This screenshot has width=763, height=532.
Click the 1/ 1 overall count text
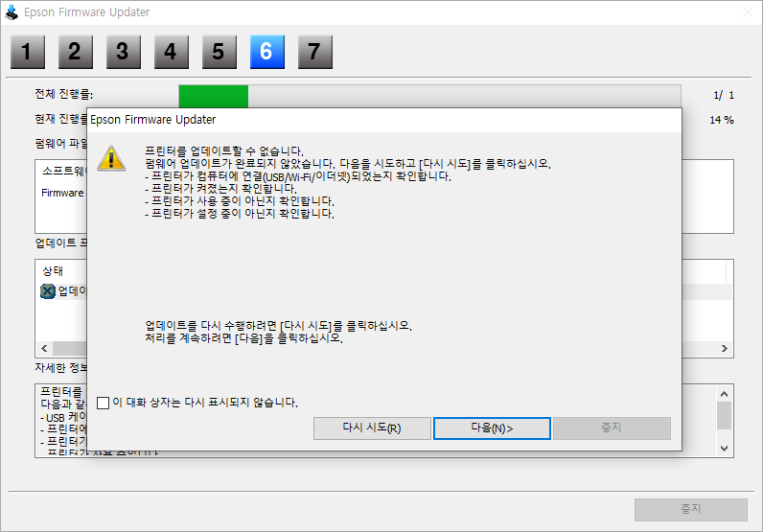[724, 95]
